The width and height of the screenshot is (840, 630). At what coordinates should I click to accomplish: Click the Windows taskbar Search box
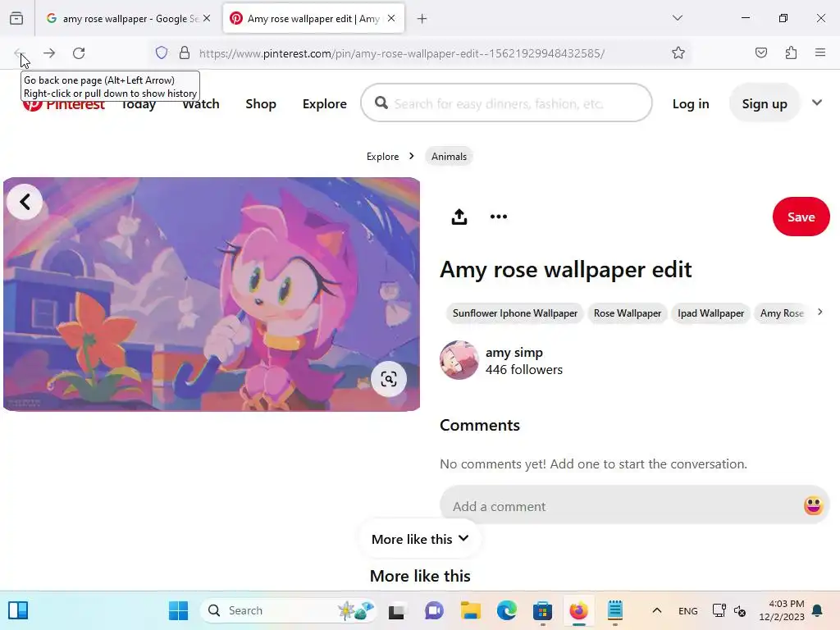point(288,610)
